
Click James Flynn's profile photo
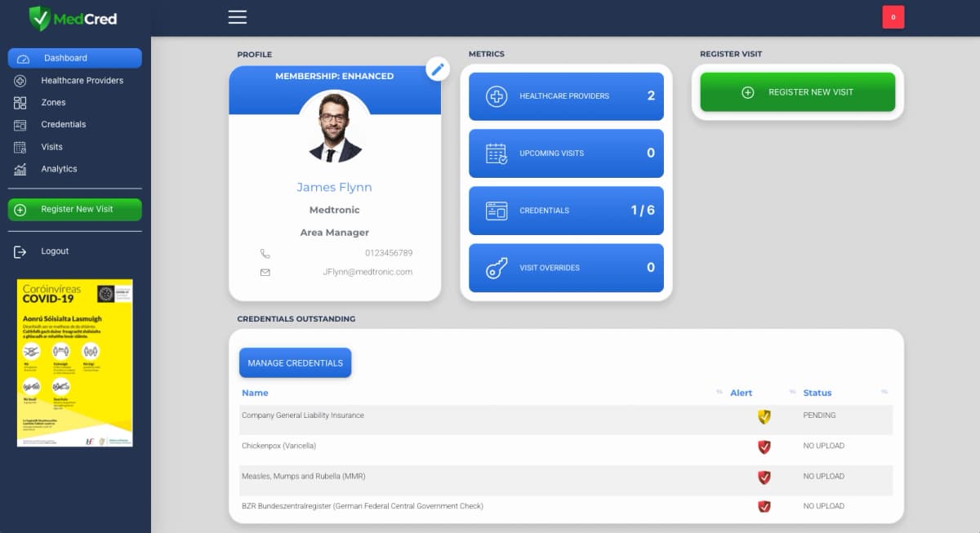click(335, 127)
